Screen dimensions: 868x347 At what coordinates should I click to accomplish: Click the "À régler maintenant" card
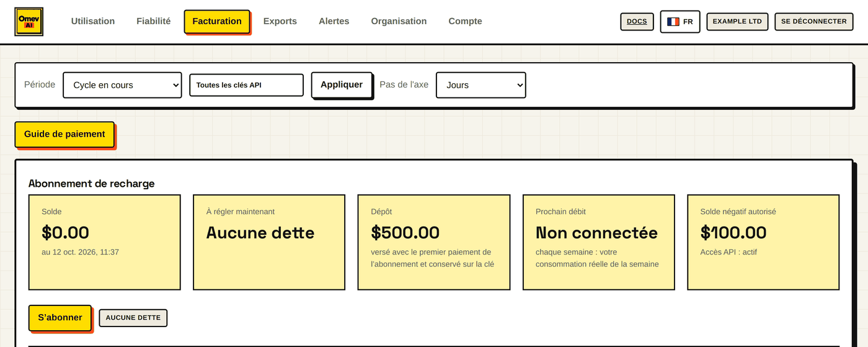269,242
